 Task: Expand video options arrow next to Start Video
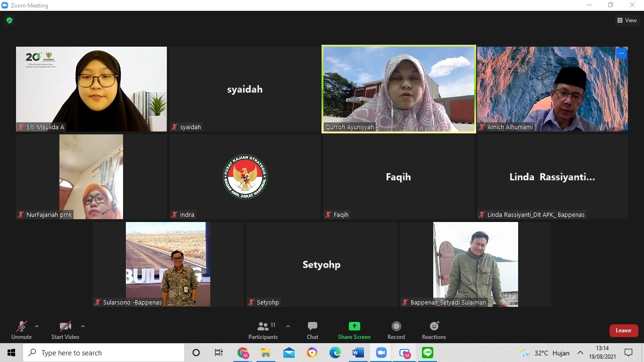click(x=83, y=326)
